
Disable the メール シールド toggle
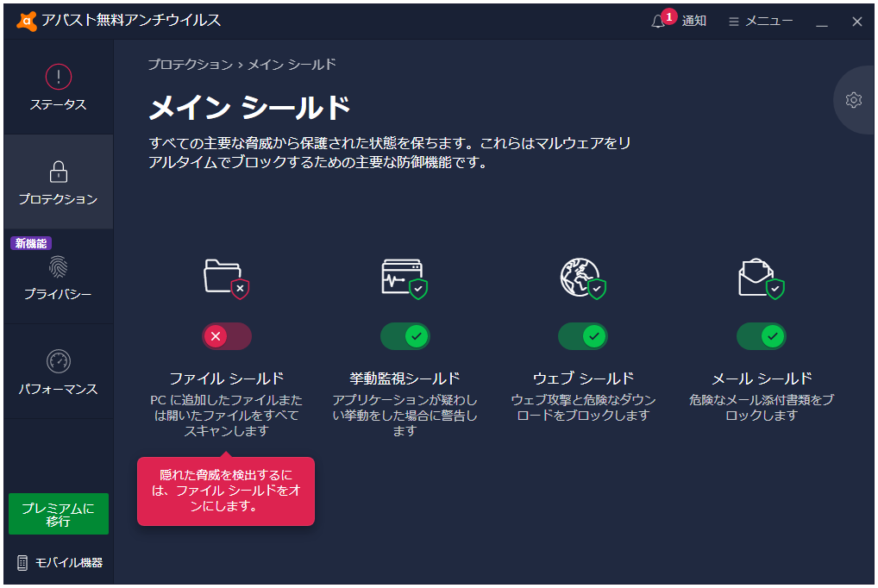[761, 336]
